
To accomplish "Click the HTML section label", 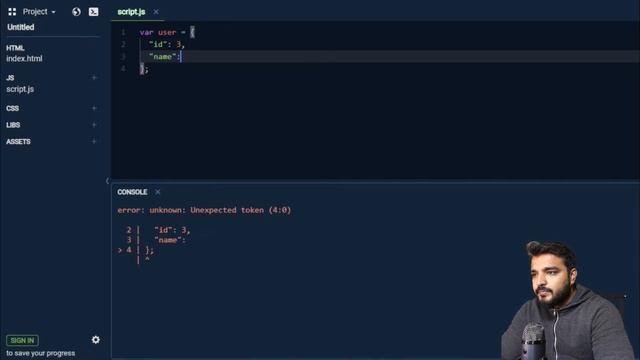I will 15,48.
